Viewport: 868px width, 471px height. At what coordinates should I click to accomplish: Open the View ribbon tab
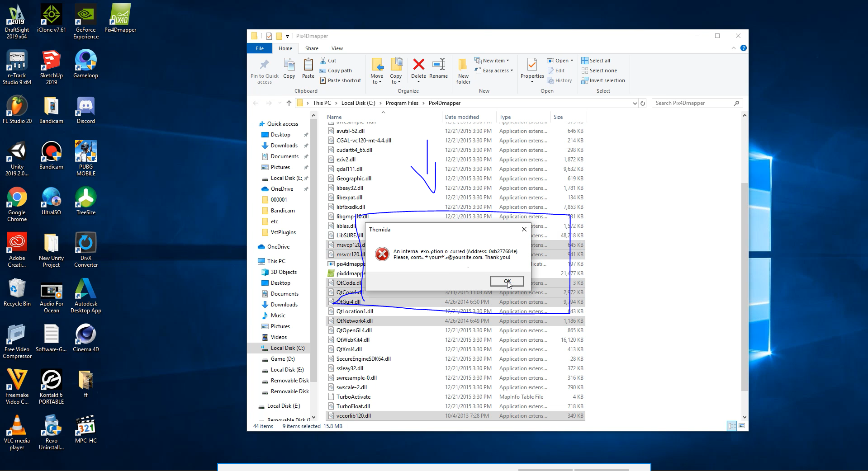[x=337, y=48]
